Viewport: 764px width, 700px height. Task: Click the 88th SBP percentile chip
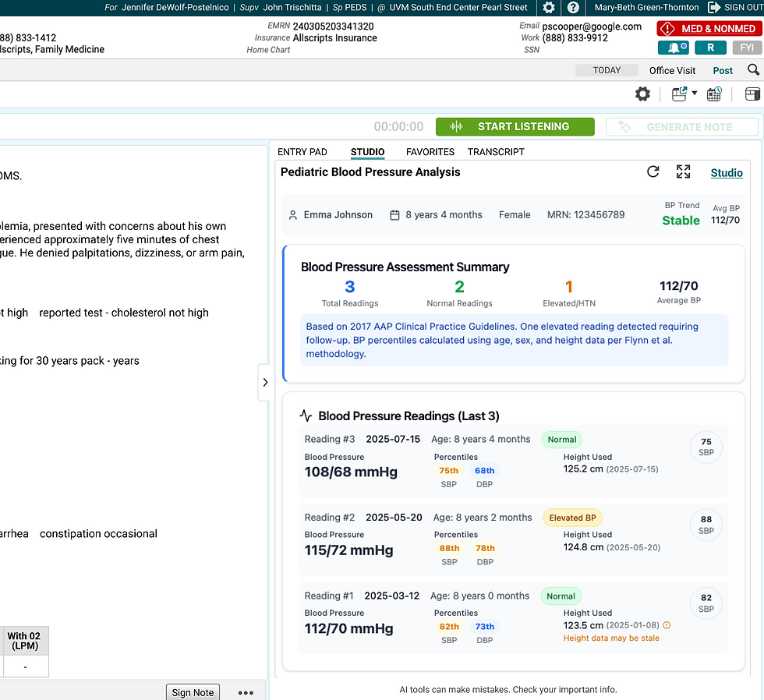click(449, 548)
